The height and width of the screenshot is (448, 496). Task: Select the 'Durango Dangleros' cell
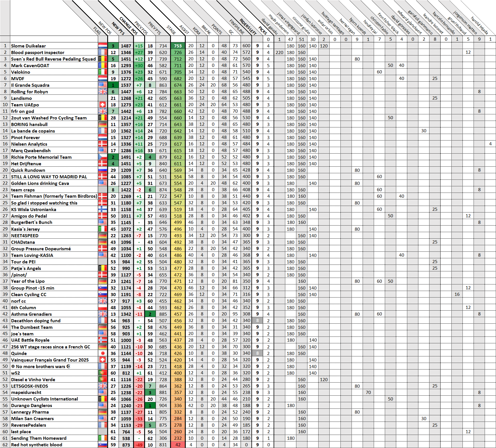[x=32, y=406]
